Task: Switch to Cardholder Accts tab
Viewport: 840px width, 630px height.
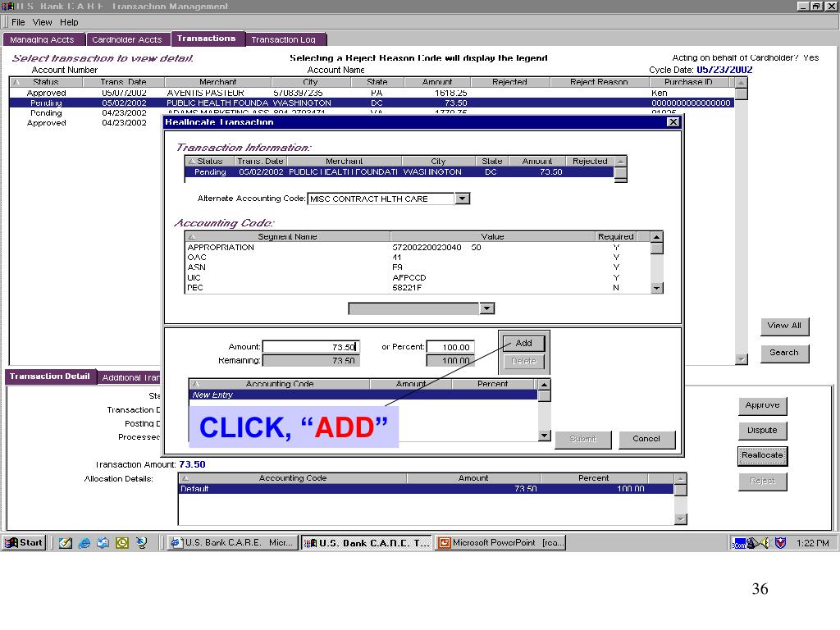Action: click(127, 39)
